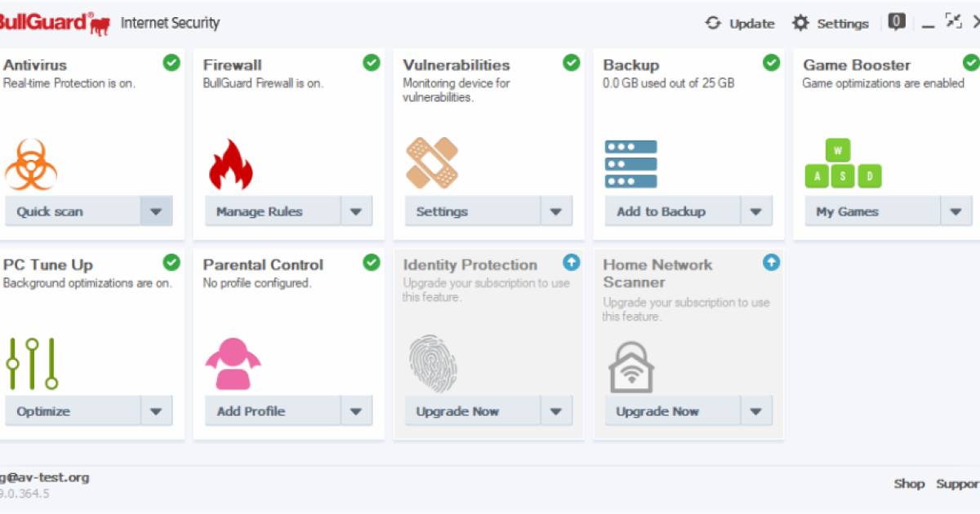
Task: Click the Vulnerabilities bandage icon
Action: pyautogui.click(x=432, y=163)
